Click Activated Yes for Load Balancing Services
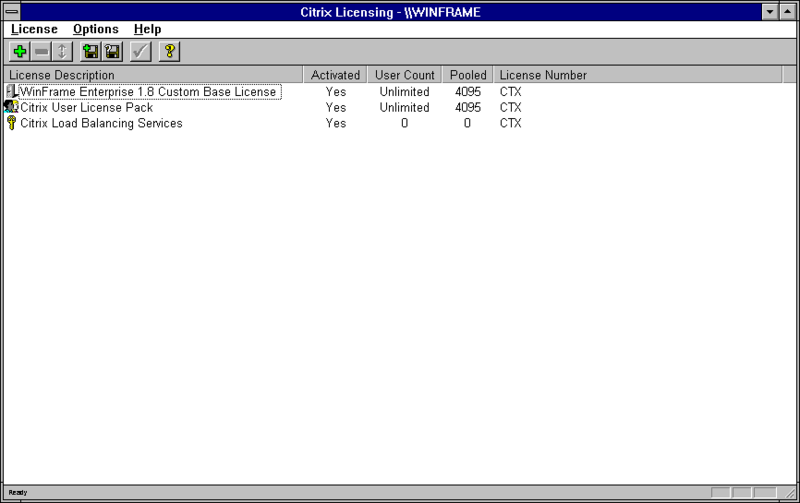 (336, 123)
